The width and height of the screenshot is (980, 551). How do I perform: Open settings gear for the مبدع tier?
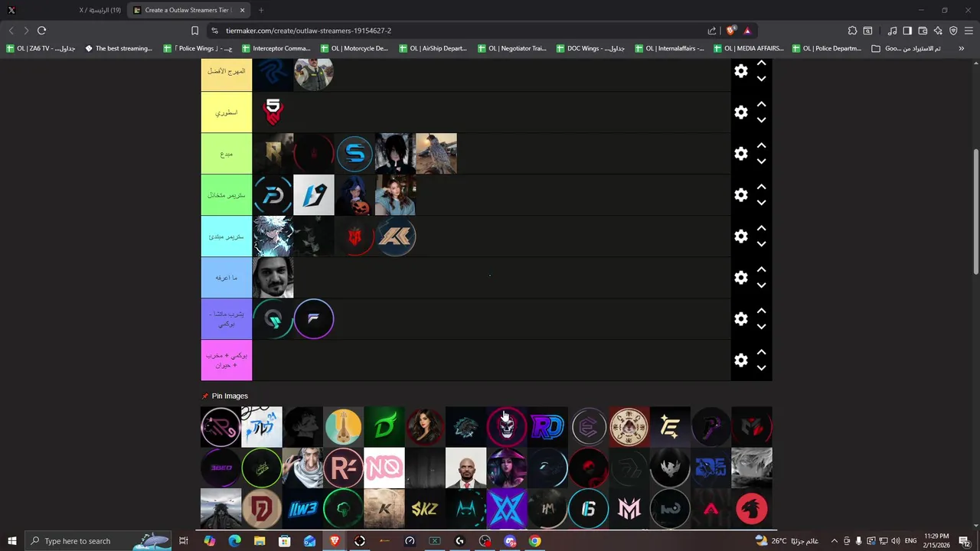[741, 153]
